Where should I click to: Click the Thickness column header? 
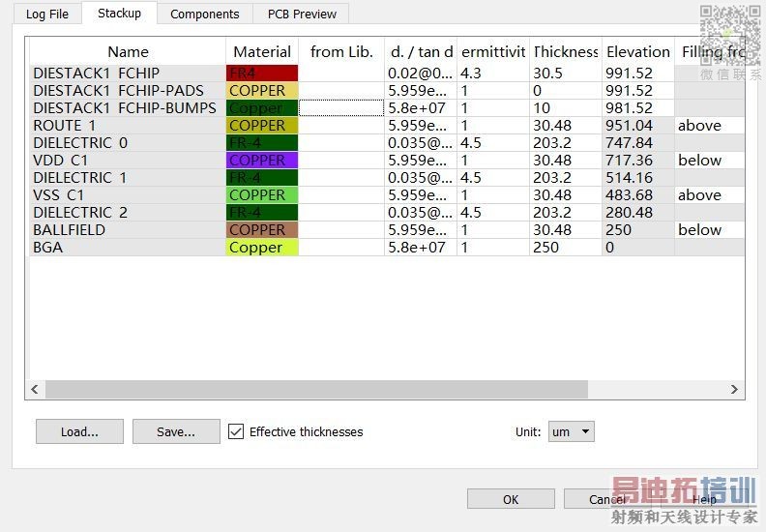click(566, 52)
